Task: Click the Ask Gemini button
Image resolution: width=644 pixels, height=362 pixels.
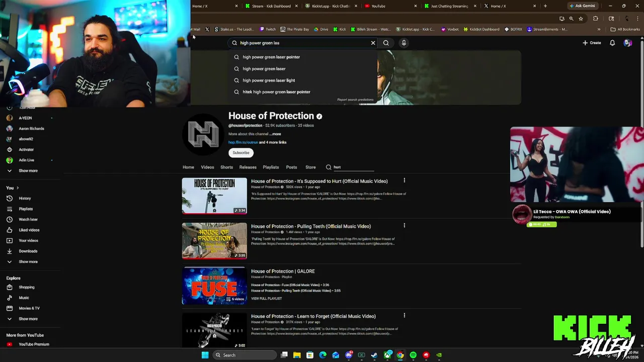Action: 582,6
